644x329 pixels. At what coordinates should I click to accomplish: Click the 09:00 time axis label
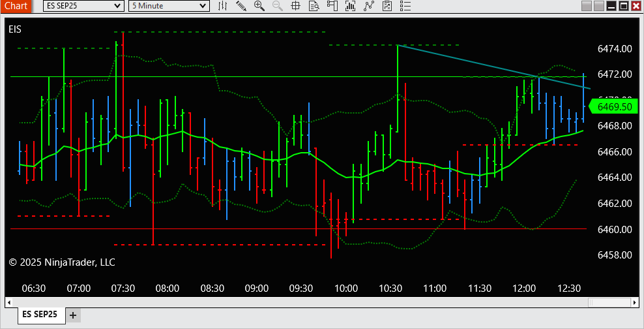257,289
